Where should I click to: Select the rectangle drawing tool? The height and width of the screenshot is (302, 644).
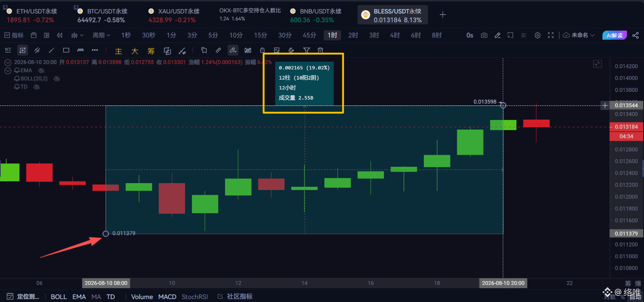pos(66,50)
